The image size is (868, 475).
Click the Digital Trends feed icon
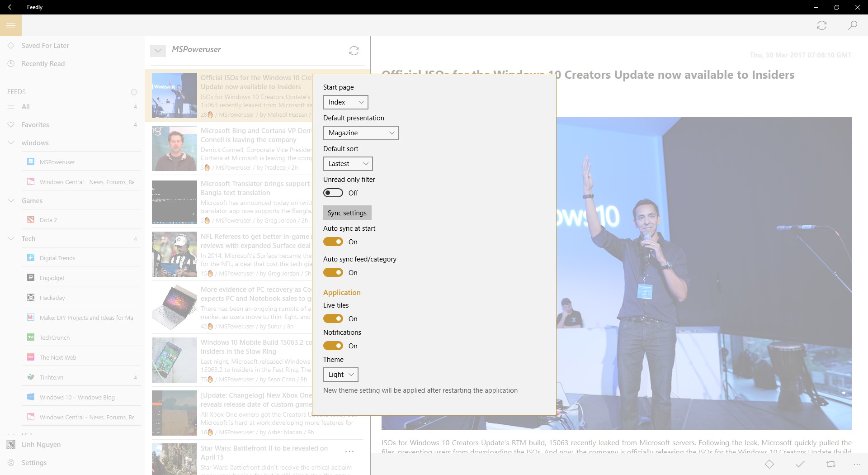[31, 257]
